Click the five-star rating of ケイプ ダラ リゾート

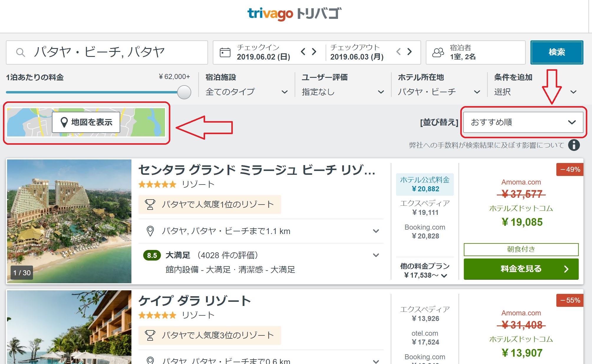(x=157, y=315)
